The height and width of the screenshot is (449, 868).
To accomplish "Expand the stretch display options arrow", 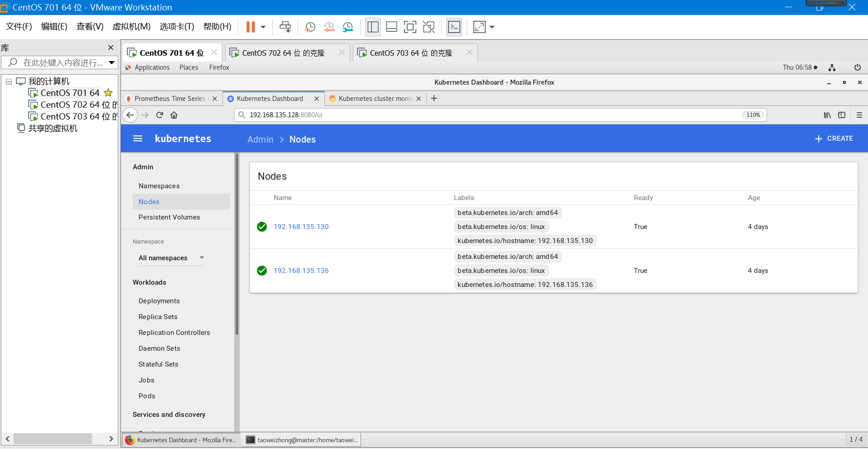I will tap(492, 27).
